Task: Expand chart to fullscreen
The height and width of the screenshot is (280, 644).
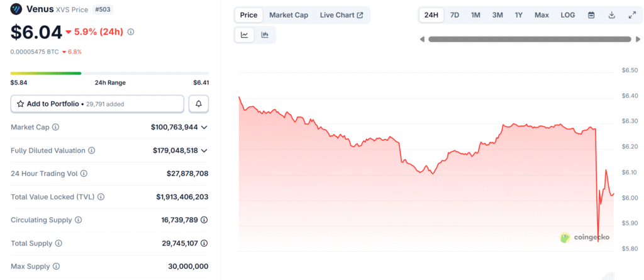Action: coord(632,15)
